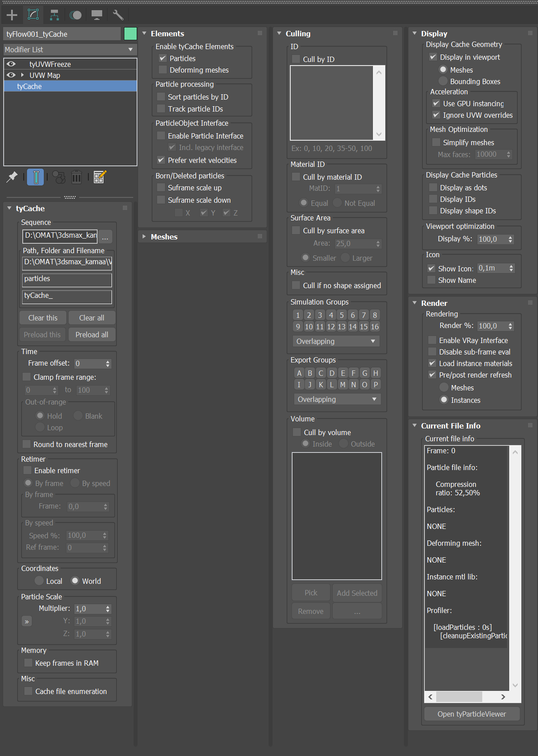Viewport: 538px width, 756px height.
Task: Open the Modifier List dropdown
Action: [70, 50]
